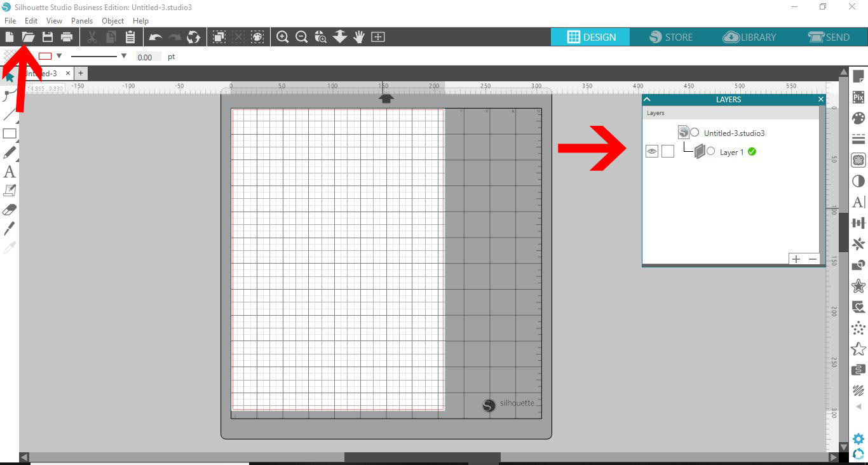Click the red line color swatch
Image resolution: width=868 pixels, height=465 pixels.
click(45, 56)
